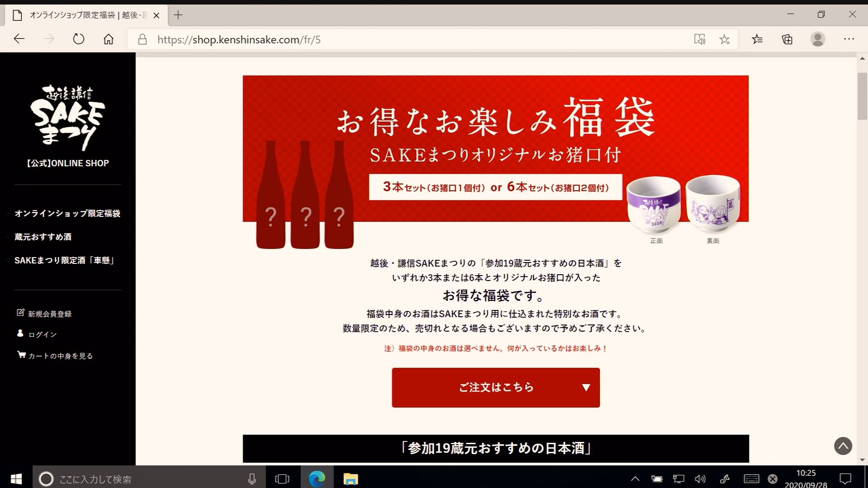
Task: Click the browser refresh icon
Action: pos(79,39)
